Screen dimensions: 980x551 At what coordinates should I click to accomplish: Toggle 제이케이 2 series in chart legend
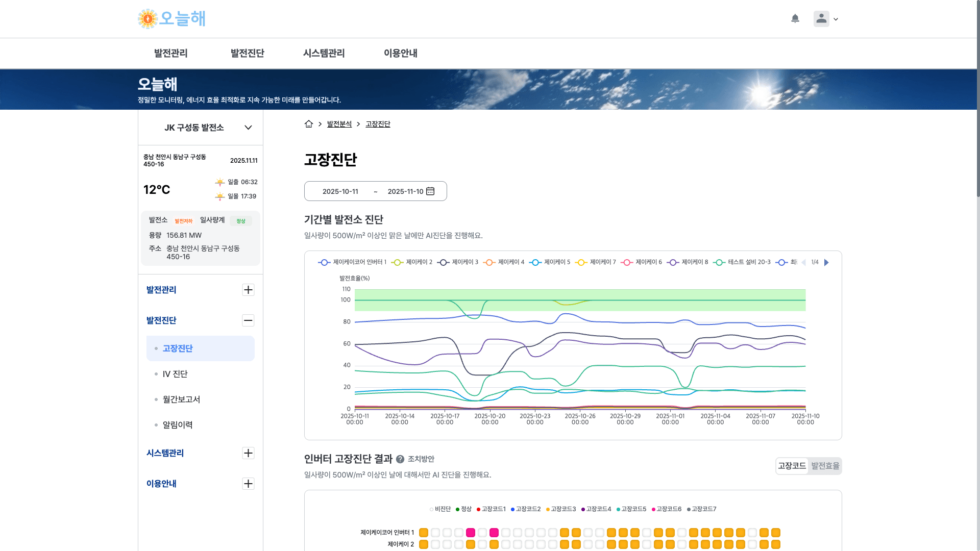412,262
